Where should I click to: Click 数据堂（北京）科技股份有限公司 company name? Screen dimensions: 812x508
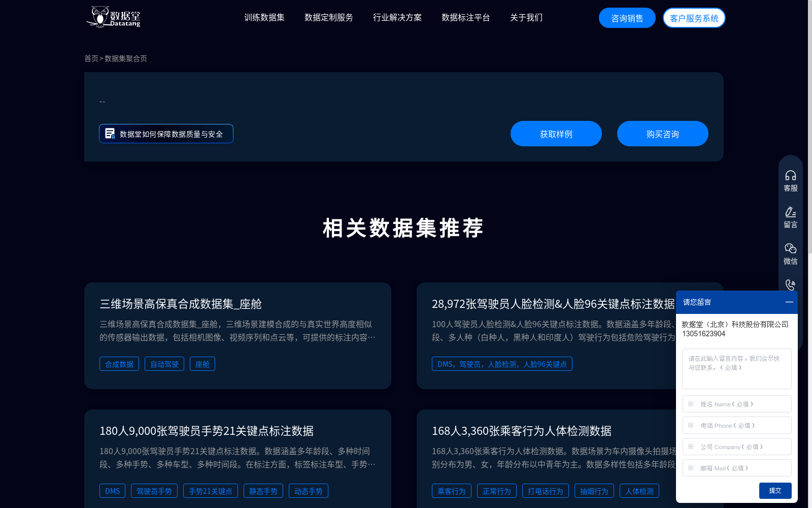[735, 324]
